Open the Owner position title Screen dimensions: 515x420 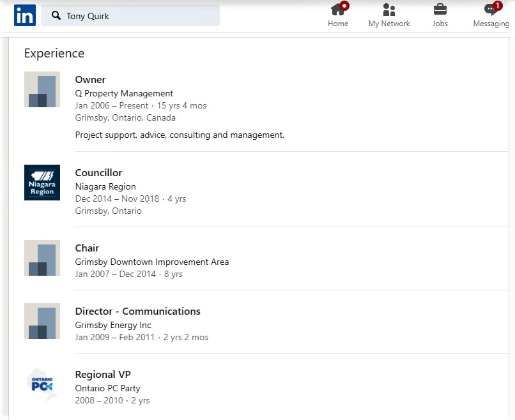tap(90, 80)
